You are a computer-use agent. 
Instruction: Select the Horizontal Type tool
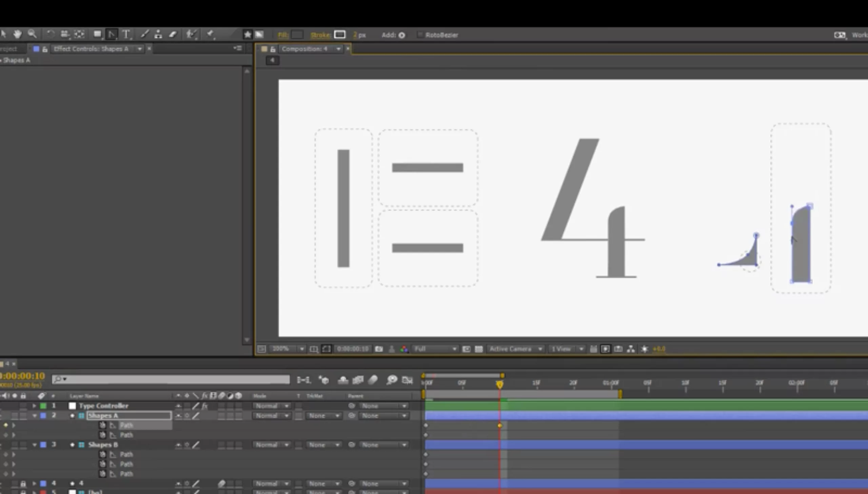(x=126, y=34)
